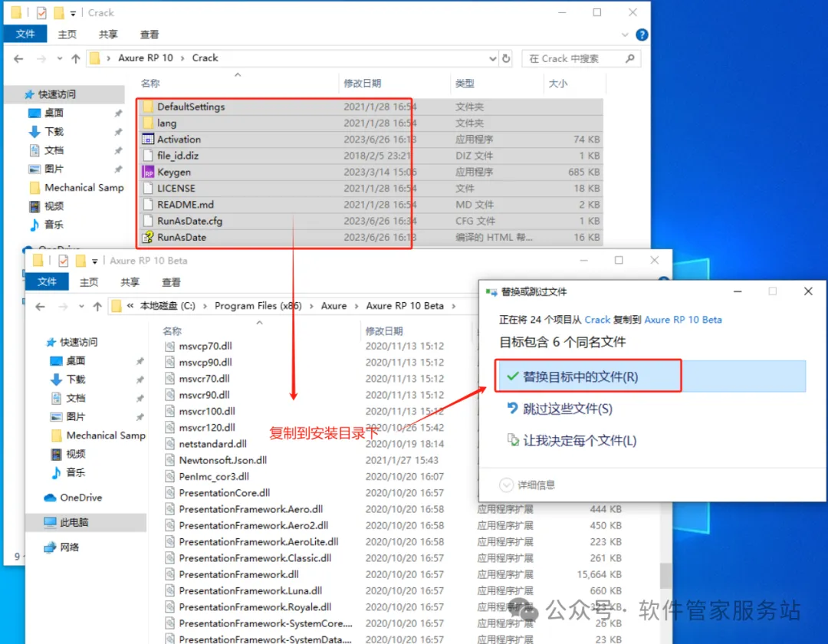Open 音乐 in Crack window sidebar
Viewport: 828px width, 644px height.
[54, 225]
